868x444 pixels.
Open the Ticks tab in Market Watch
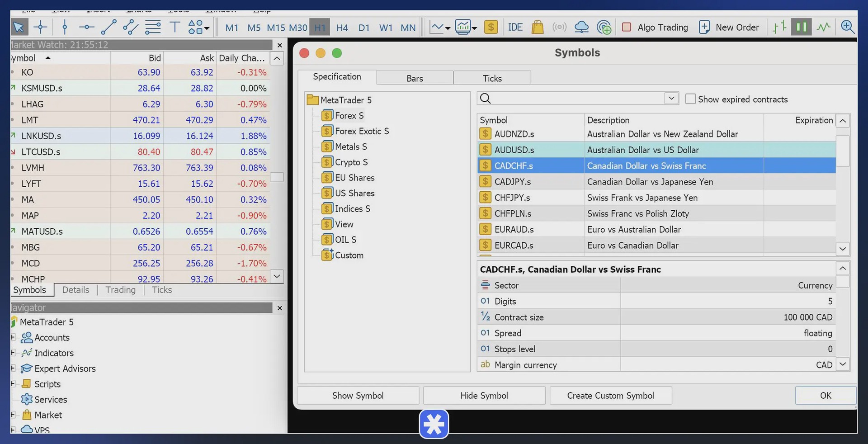[x=162, y=290]
